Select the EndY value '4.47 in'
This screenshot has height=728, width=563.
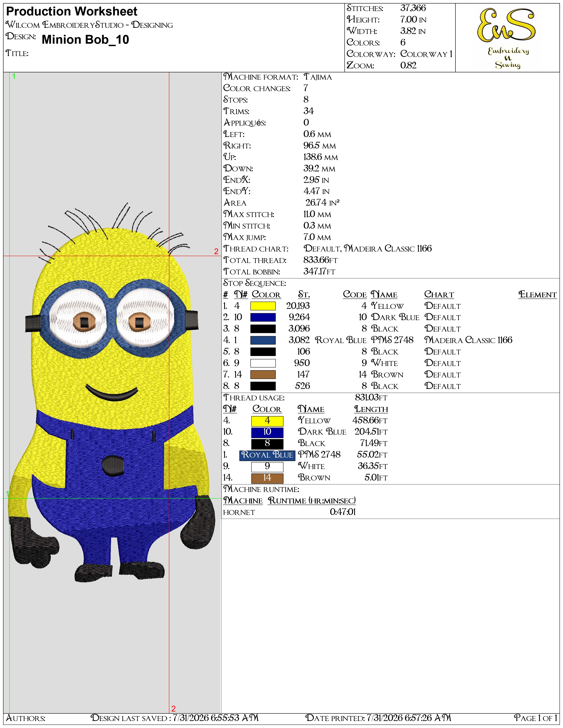click(x=316, y=191)
